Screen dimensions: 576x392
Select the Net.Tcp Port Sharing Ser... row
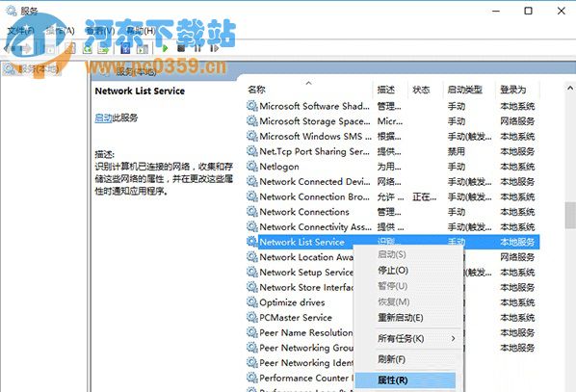[x=393, y=151]
